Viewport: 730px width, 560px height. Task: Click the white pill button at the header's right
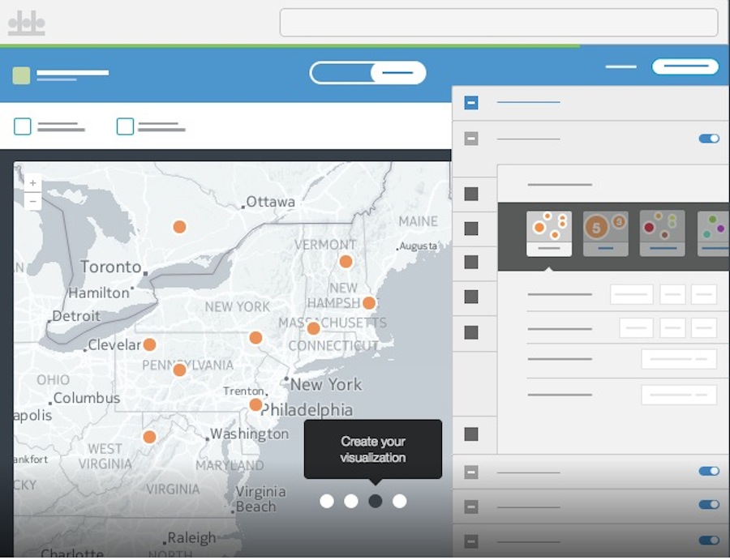coord(685,66)
